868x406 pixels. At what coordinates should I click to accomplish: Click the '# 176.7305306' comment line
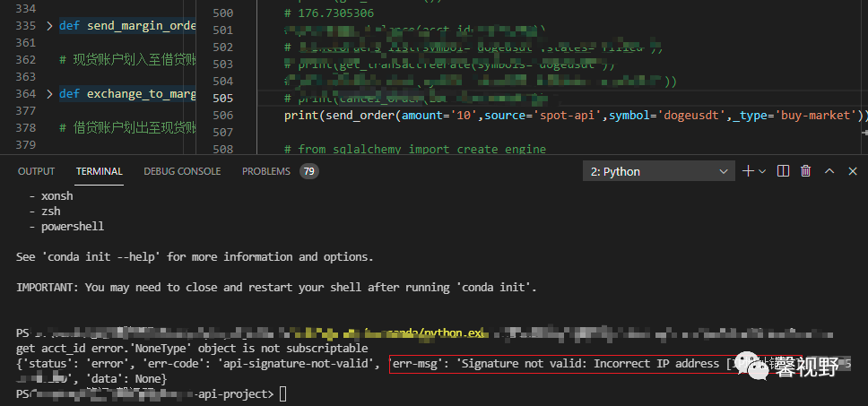pos(329,13)
